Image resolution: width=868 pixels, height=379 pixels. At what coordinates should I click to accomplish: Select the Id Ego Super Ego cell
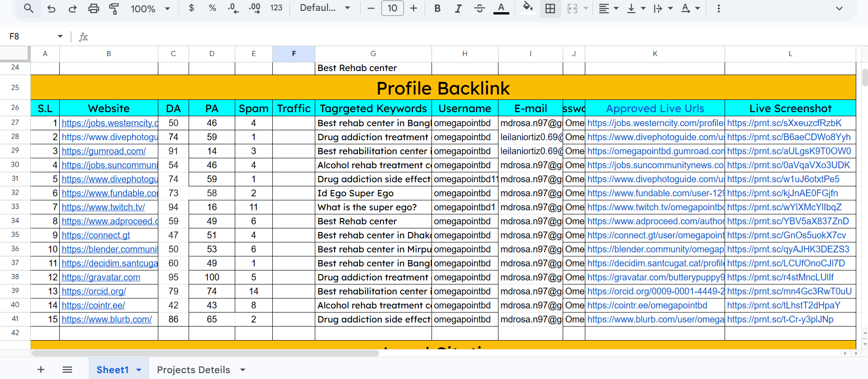[373, 193]
